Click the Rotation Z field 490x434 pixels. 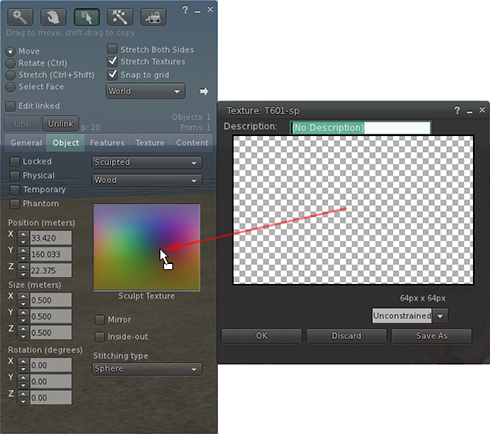[x=51, y=398]
